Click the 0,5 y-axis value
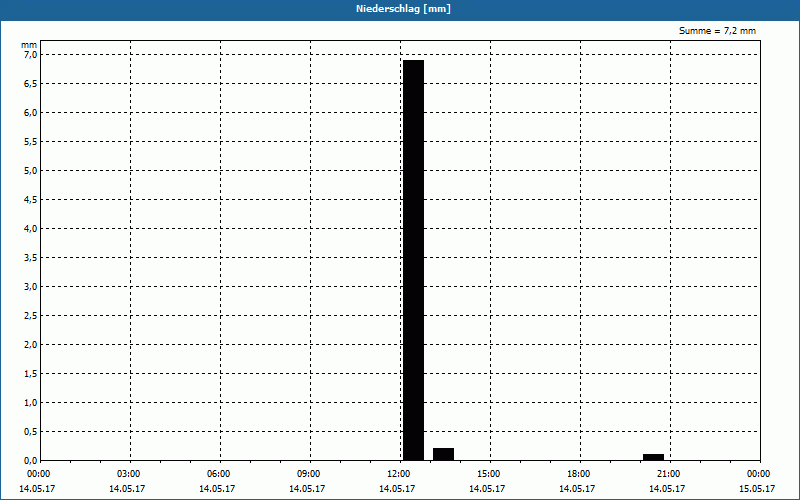 30,432
